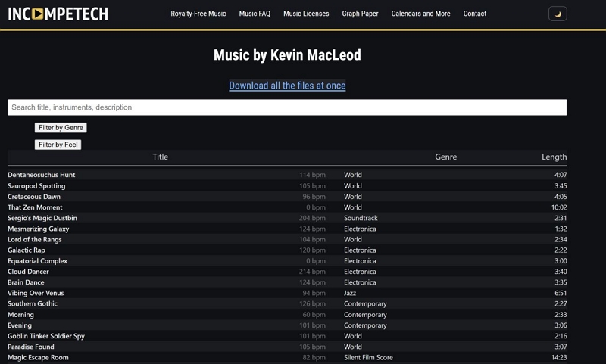Screen dimensions: 606x364
Task: Open Lord of the Rangs track
Action: pos(34,240)
